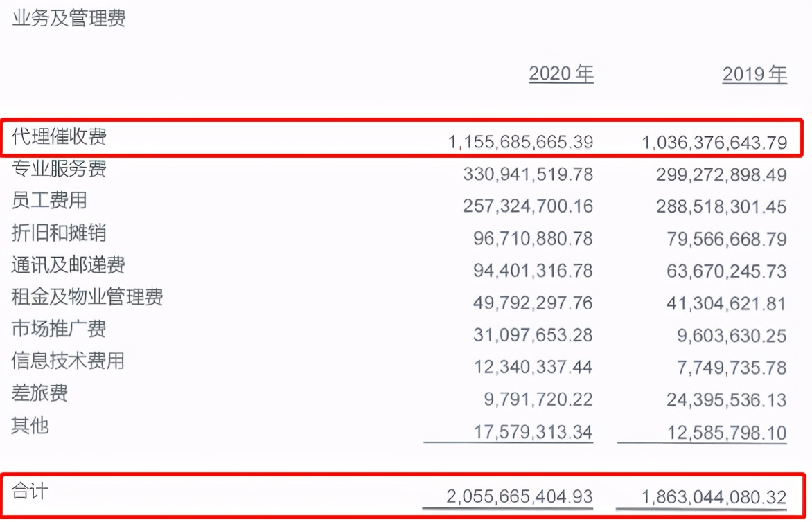This screenshot has width=812, height=522.
Task: Select the 330,941,519.78 figure
Action: coord(528,174)
